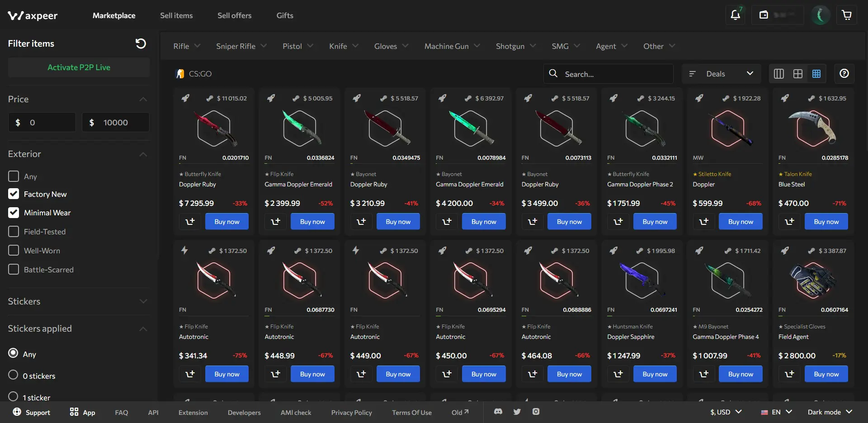Open the Twitter icon in footer
This screenshot has height=423, width=868.
point(517,412)
